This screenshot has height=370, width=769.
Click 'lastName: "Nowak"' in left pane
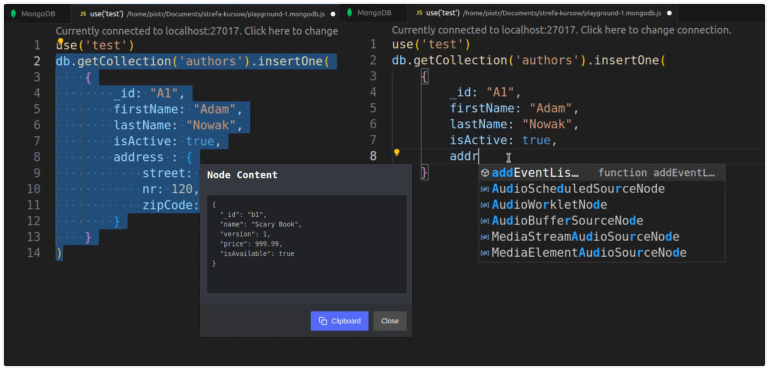click(x=179, y=125)
